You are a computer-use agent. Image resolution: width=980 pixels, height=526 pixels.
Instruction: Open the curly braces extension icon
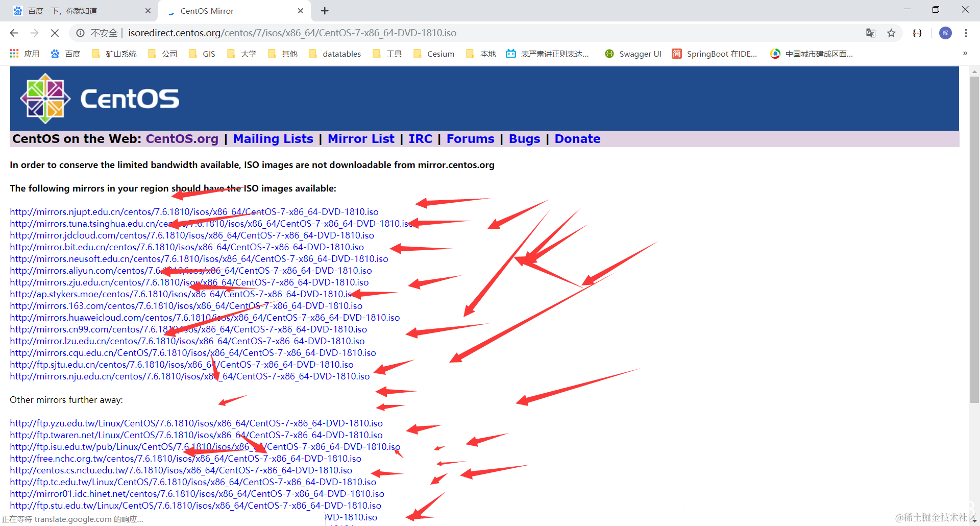click(917, 33)
